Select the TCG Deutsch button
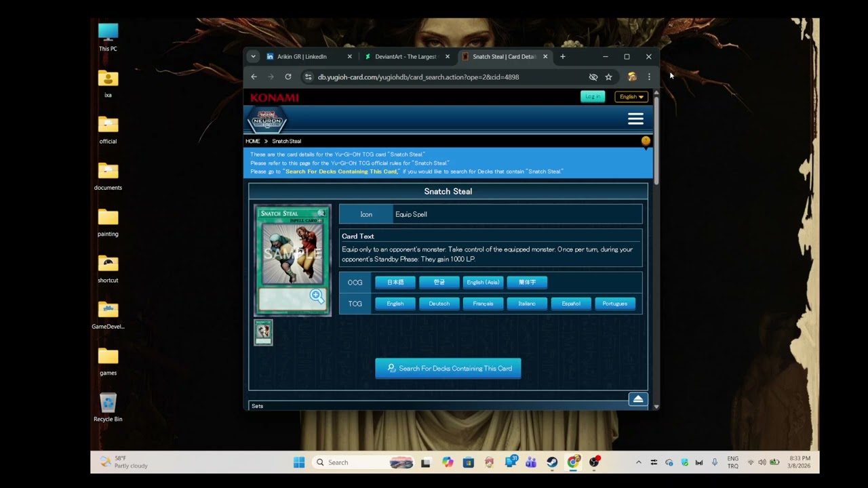The height and width of the screenshot is (488, 868). pyautogui.click(x=439, y=304)
